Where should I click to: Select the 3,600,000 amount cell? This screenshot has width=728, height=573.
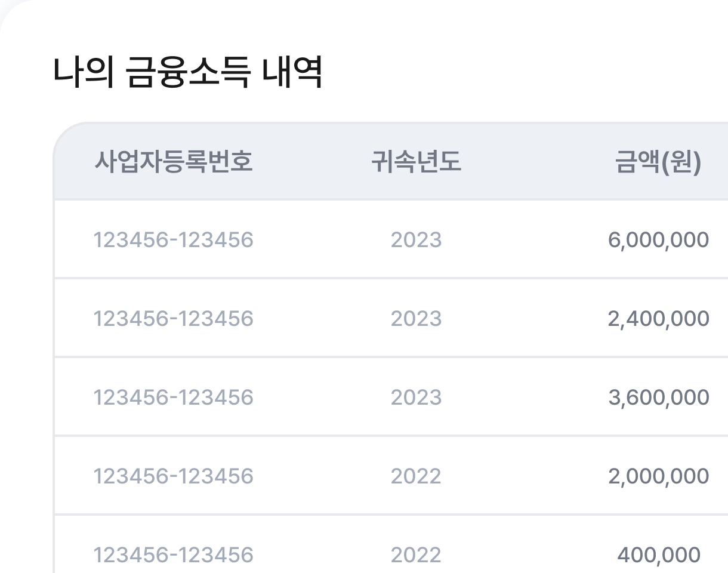pos(659,398)
